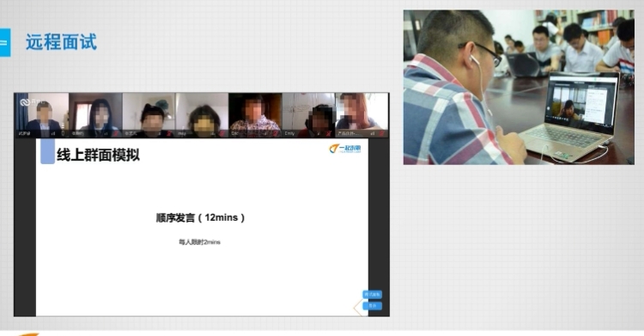Click the signal strength icon on Emily's tile
Viewport: 644px width, 336px height.
[x=319, y=134]
